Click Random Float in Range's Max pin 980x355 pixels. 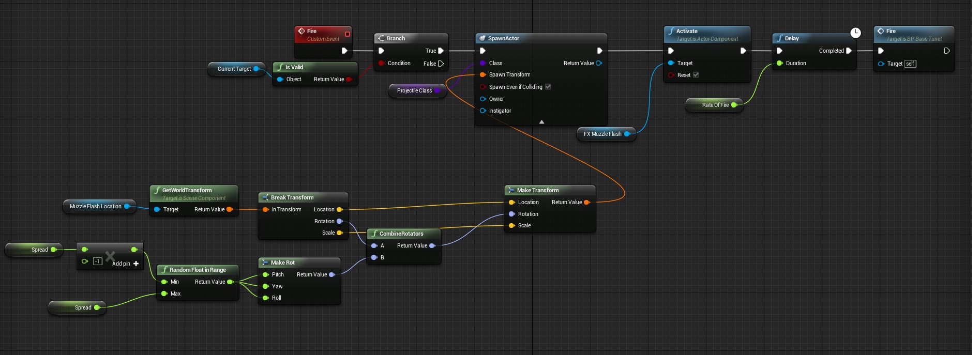tap(164, 294)
